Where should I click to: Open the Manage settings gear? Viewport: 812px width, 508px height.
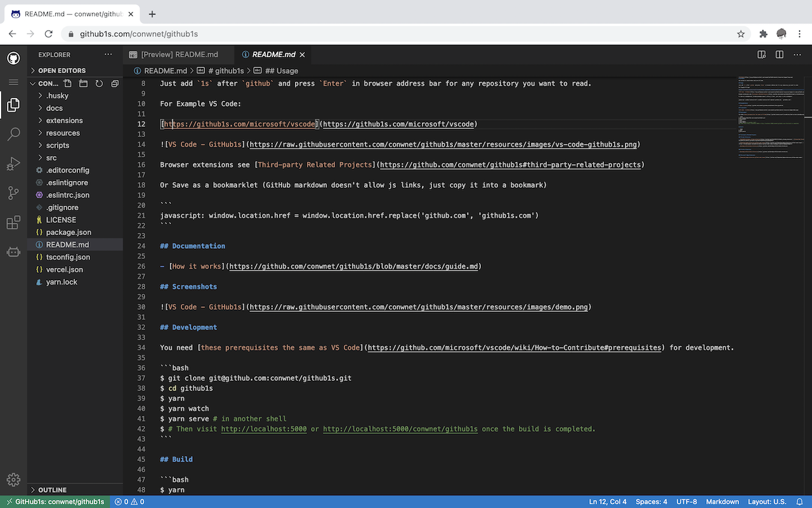click(x=13, y=479)
